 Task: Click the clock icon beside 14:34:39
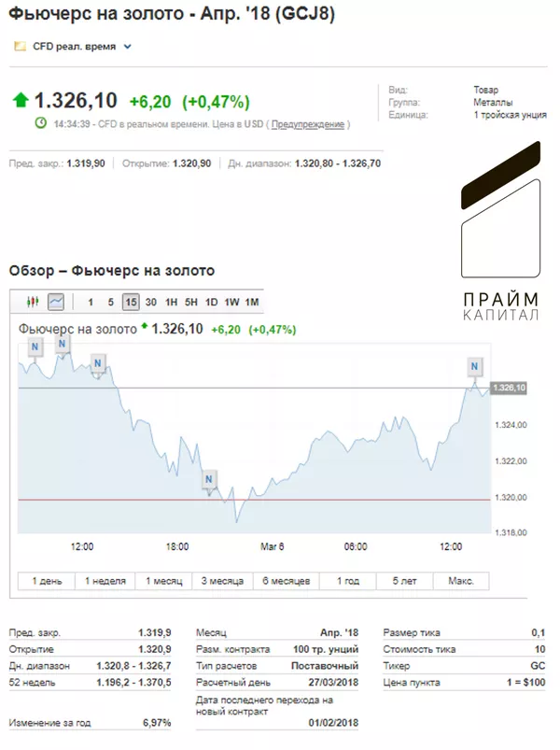click(x=41, y=123)
